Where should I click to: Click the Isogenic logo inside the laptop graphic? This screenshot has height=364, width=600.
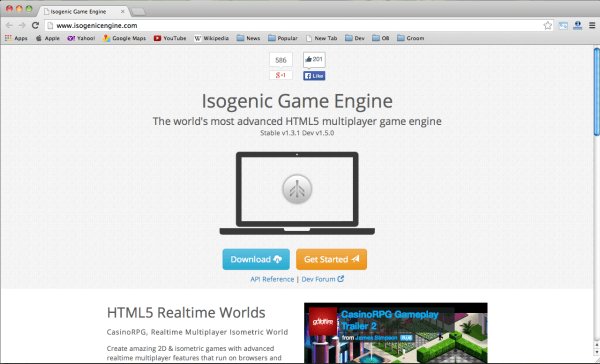[x=297, y=189]
